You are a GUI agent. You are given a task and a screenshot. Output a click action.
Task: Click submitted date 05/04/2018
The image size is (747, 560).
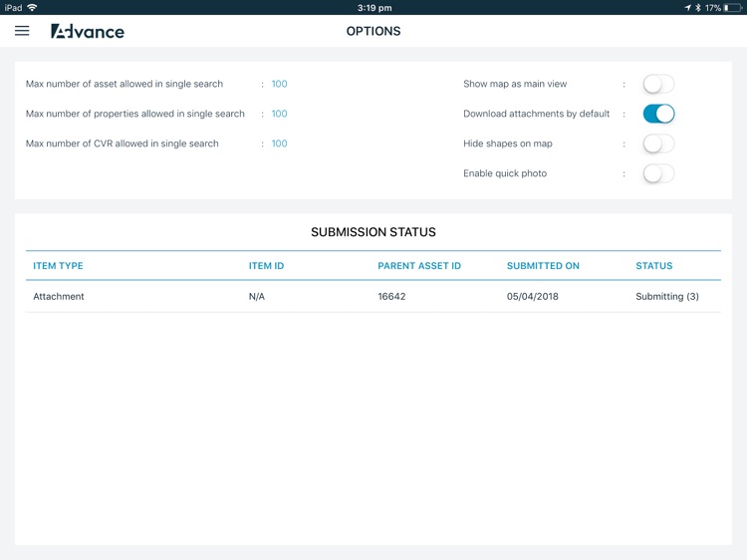coord(533,297)
